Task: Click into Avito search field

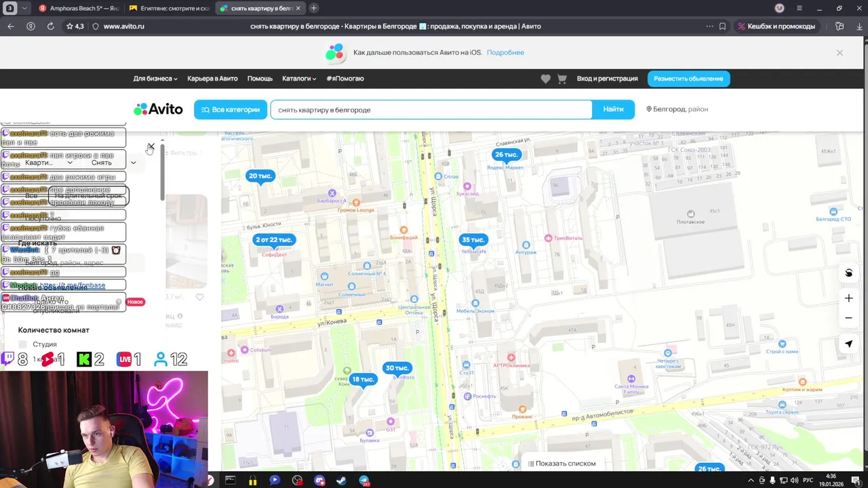Action: click(x=431, y=110)
